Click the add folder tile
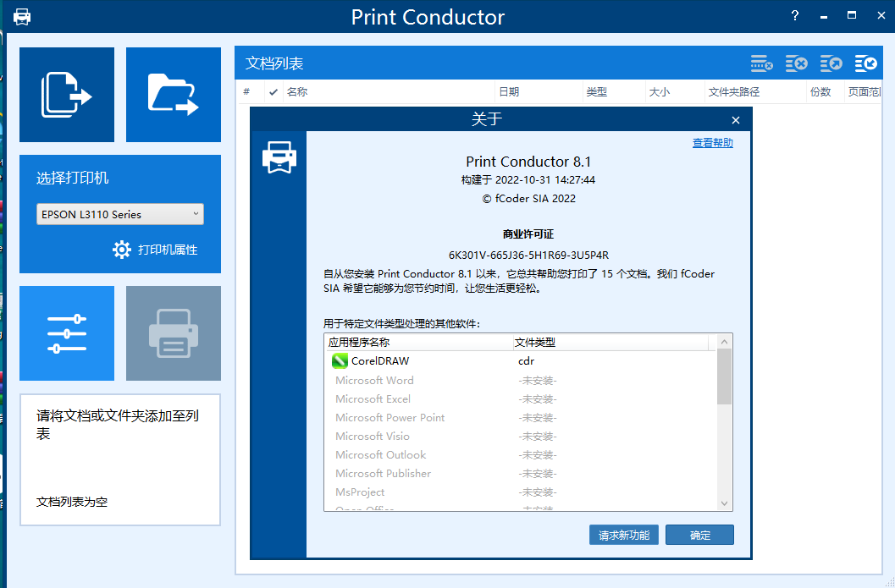 [174, 95]
